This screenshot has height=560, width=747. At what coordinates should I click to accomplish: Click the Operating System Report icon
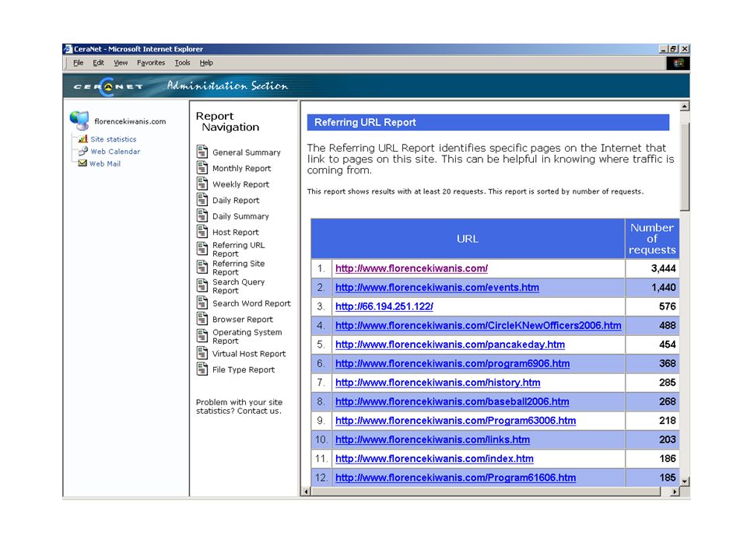click(x=202, y=336)
